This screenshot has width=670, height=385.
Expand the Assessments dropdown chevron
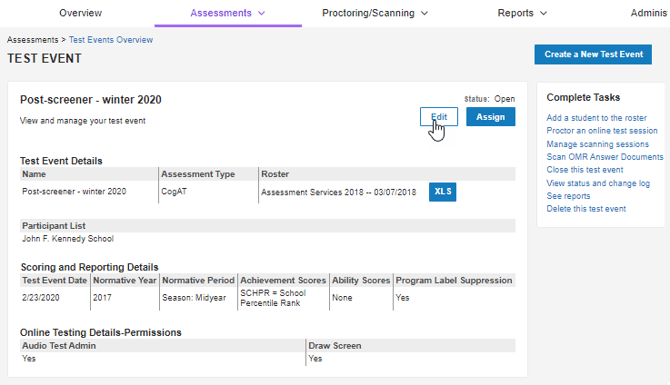pos(262,13)
